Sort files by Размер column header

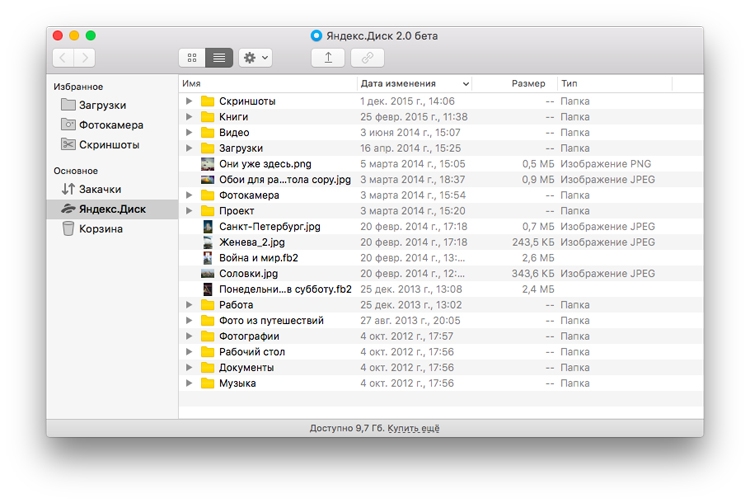(x=528, y=84)
